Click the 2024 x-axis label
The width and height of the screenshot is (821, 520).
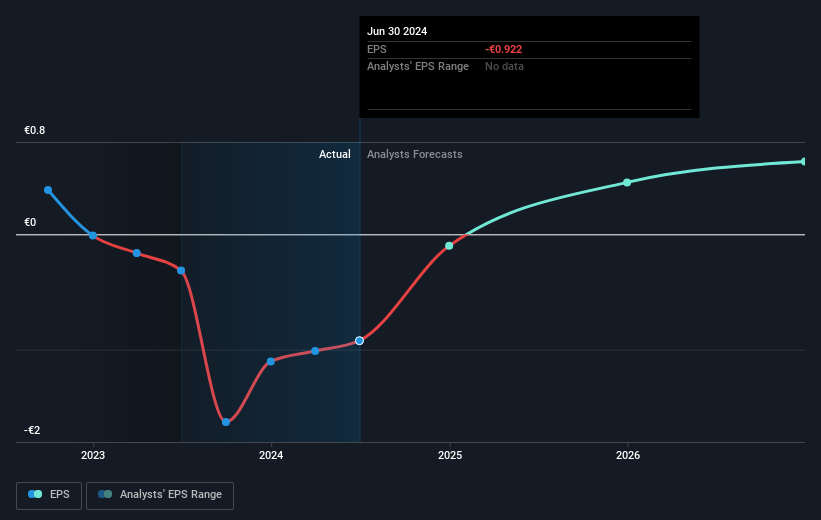point(271,456)
